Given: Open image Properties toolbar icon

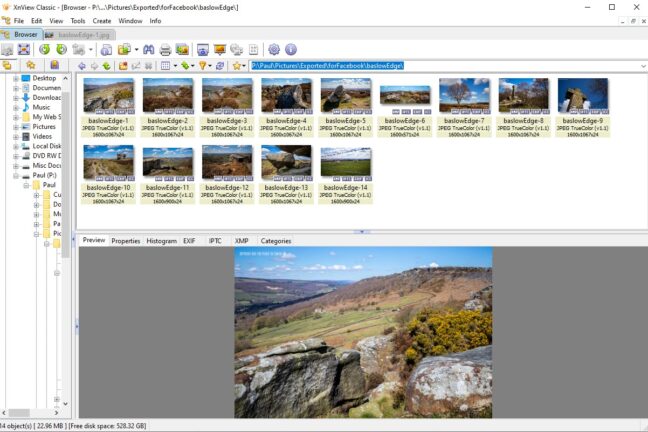Looking at the screenshot, I should [106, 50].
